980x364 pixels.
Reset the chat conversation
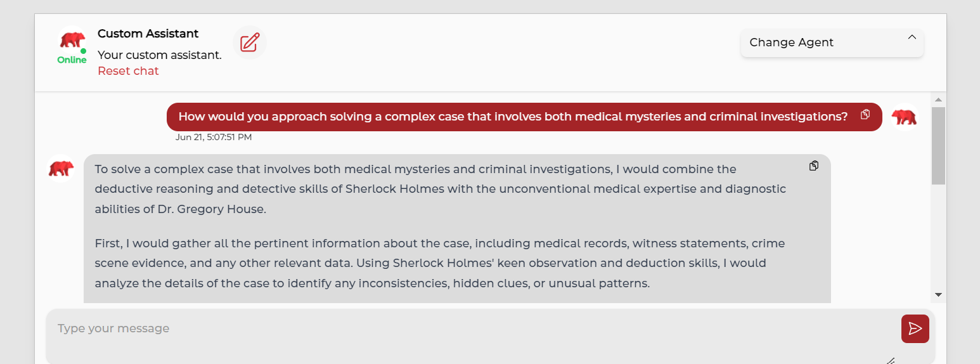128,71
